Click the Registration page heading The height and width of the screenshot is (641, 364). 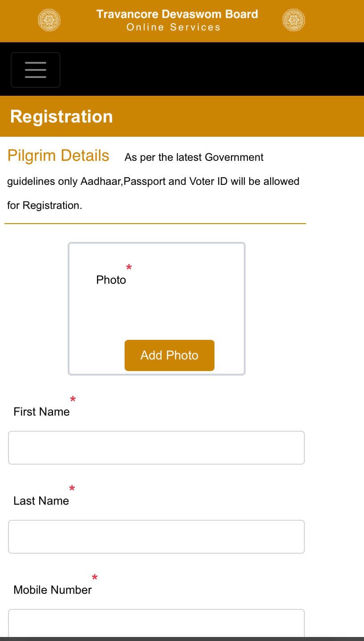coord(61,116)
